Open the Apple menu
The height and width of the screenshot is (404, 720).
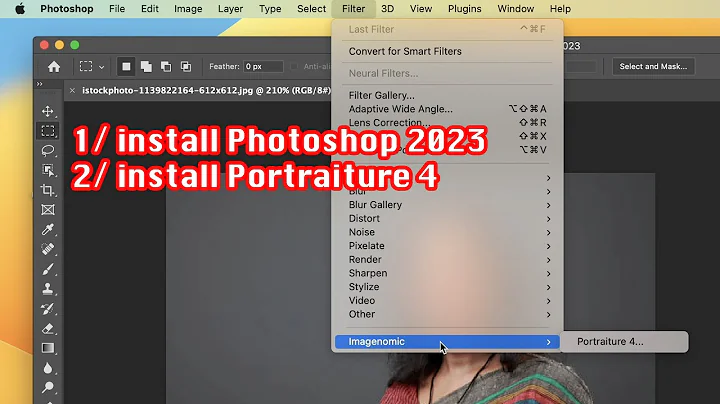(x=20, y=9)
